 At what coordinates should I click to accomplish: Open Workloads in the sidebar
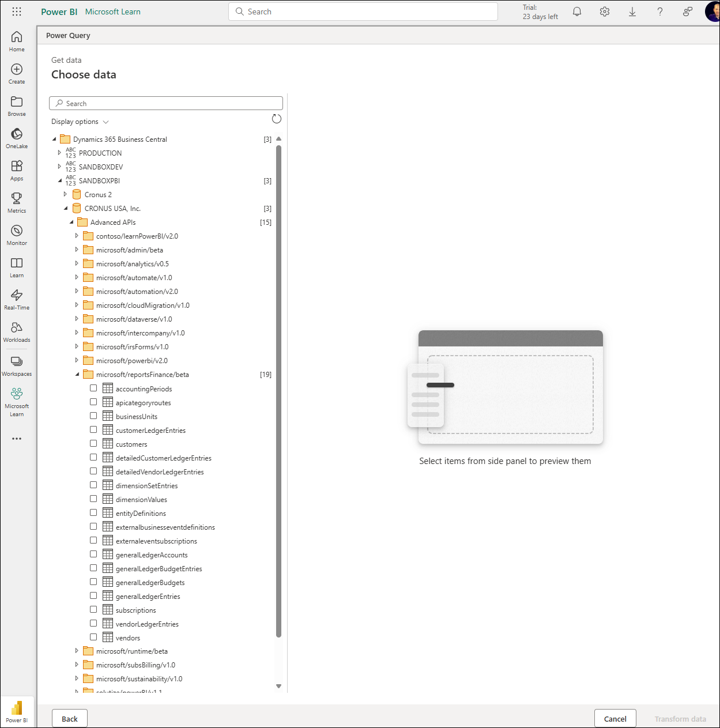click(x=17, y=331)
